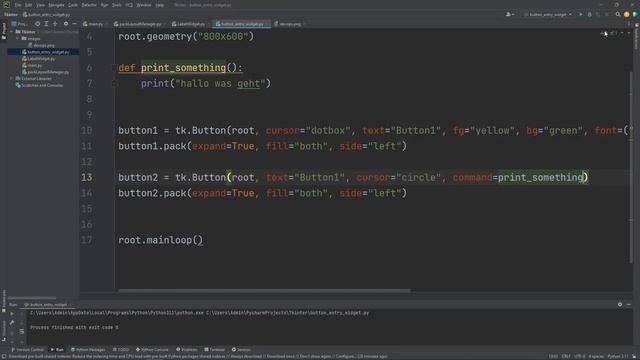The width and height of the screenshot is (640, 360).
Task: Open the Run menu
Action: [104, 5]
